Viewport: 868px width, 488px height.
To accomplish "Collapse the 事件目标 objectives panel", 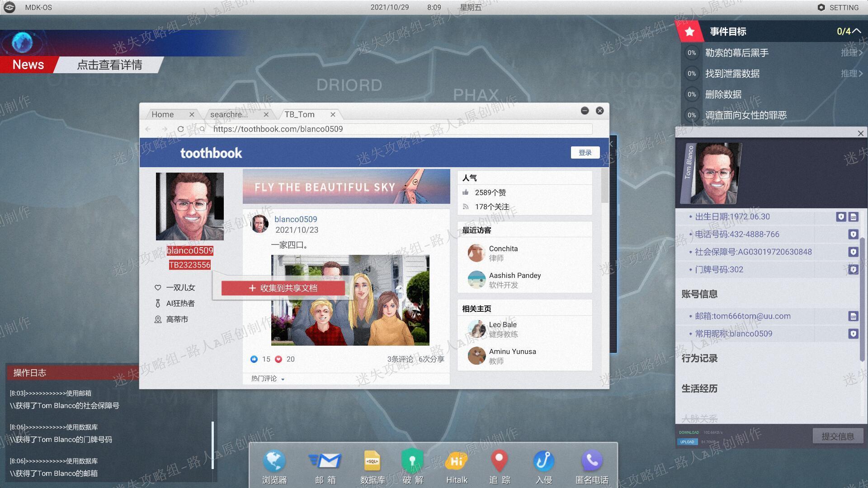I will pos(856,31).
